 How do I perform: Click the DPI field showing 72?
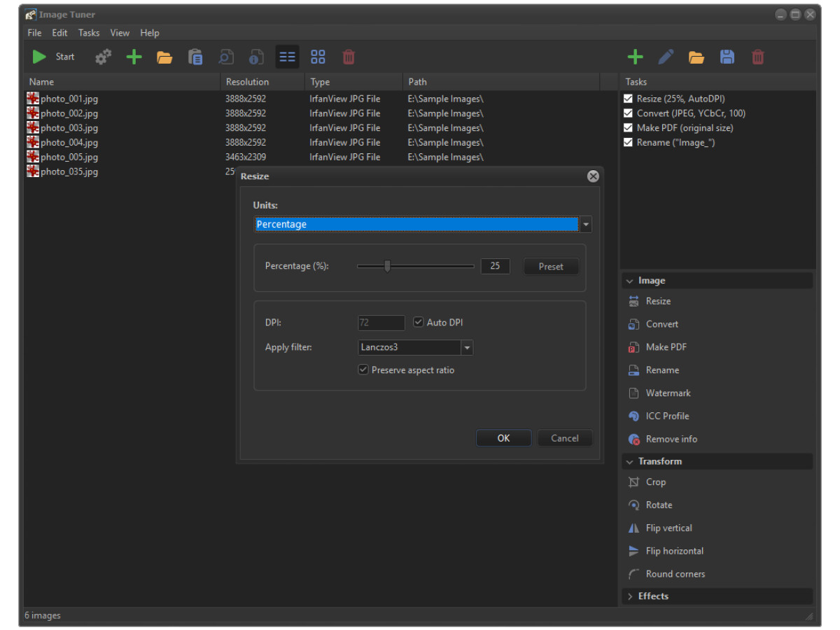pyautogui.click(x=381, y=323)
